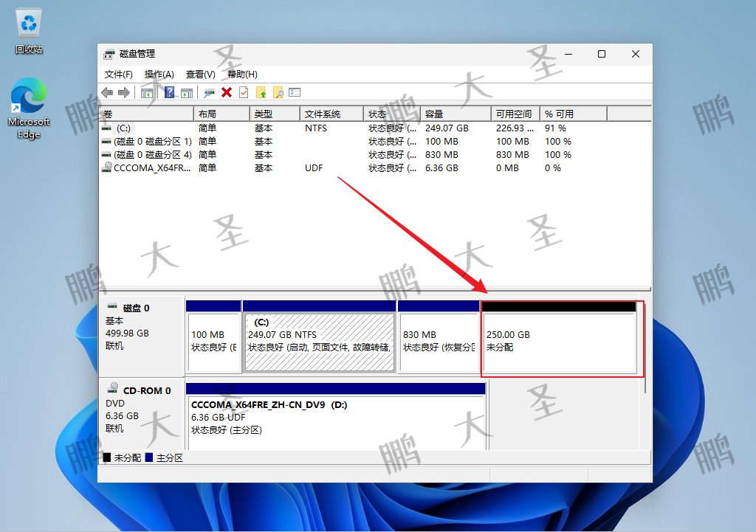Viewport: 756px width, 532px height.
Task: Click the 磁盘 0 disk label panel
Action: click(141, 336)
